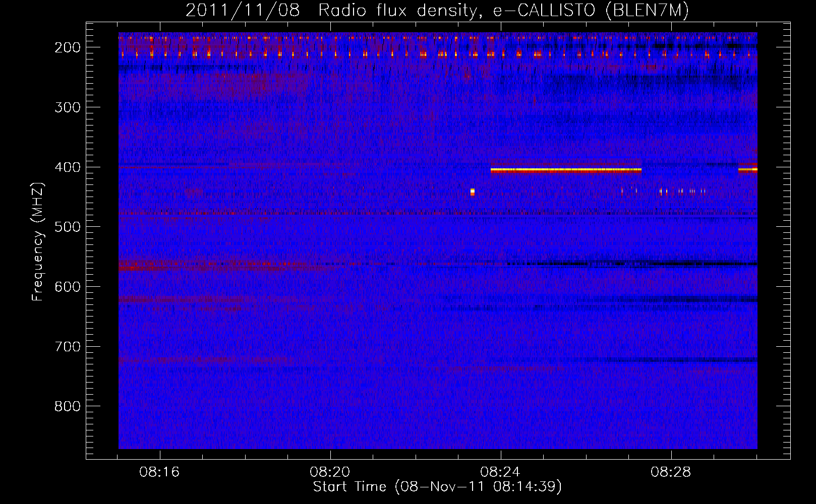Screen dimensions: 816x504
Task: Click the 08:28 time tick label
Action: (671, 472)
